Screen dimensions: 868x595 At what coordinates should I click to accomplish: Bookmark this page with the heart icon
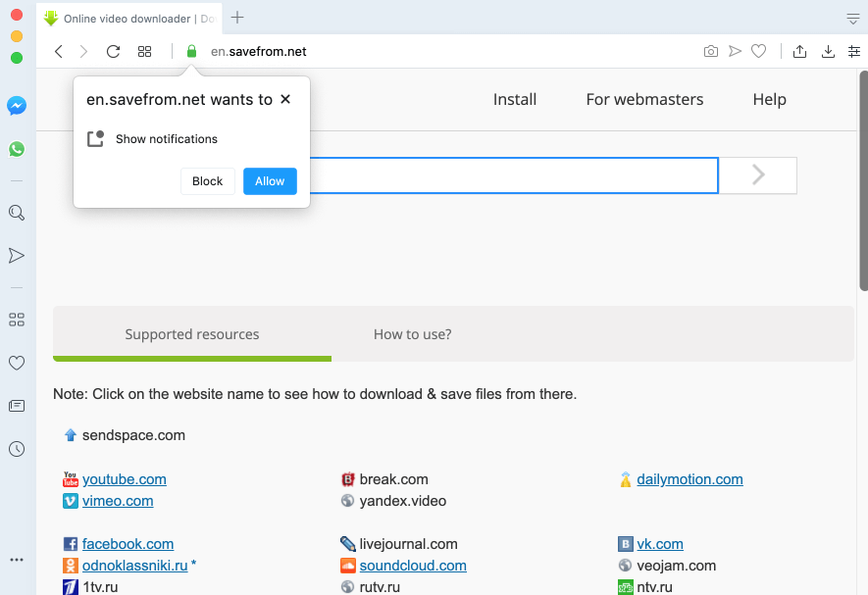tap(758, 52)
